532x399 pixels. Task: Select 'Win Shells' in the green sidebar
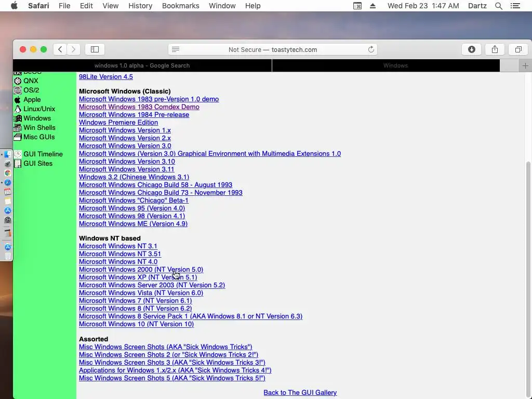(x=39, y=128)
